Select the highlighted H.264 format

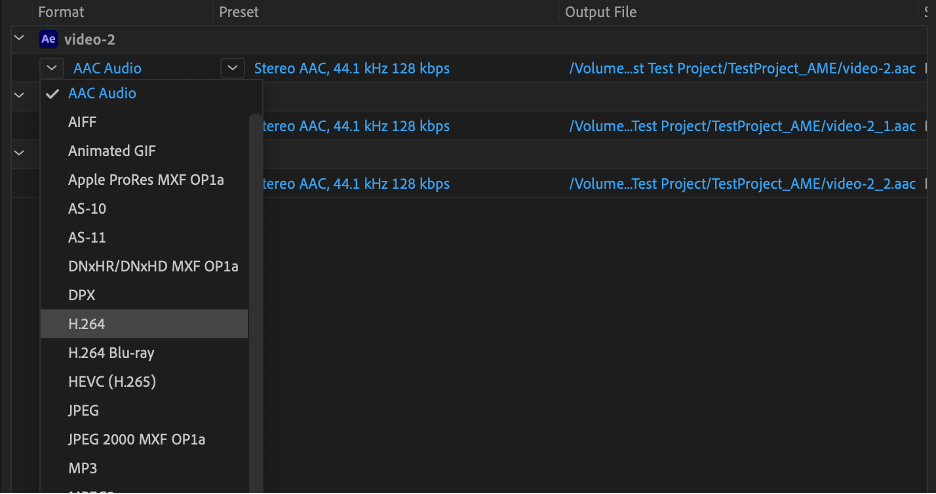pyautogui.click(x=144, y=324)
